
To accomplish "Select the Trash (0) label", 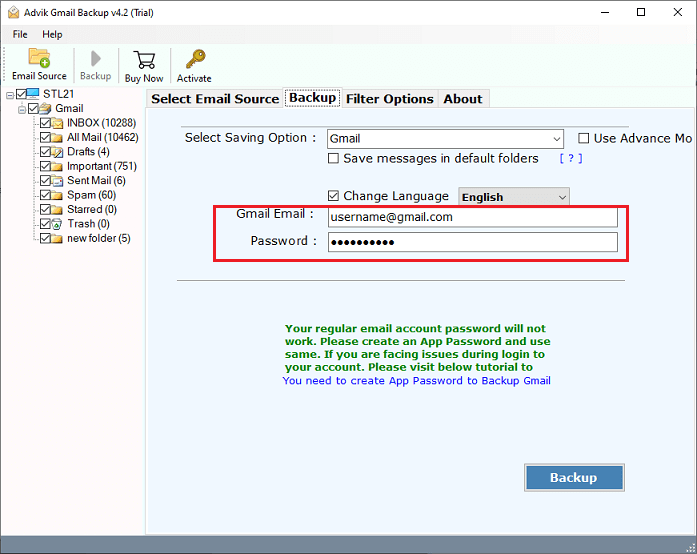I will [x=88, y=224].
